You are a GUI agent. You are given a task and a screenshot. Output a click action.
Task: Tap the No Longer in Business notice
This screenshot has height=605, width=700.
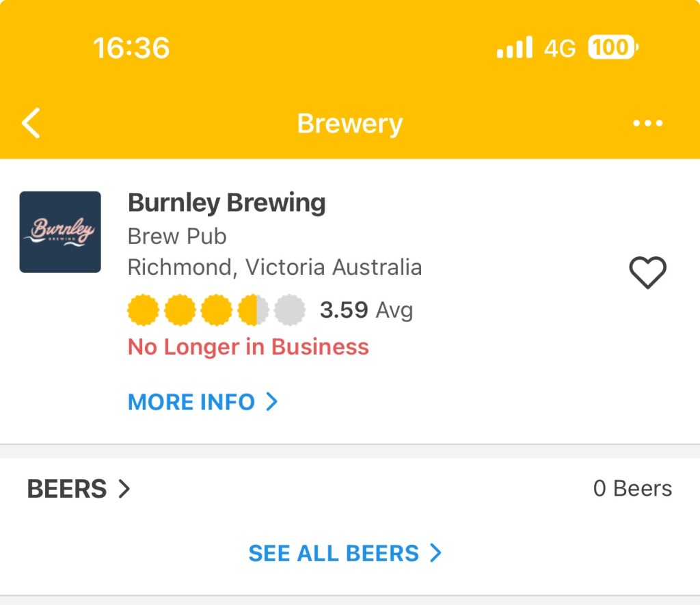click(x=248, y=347)
